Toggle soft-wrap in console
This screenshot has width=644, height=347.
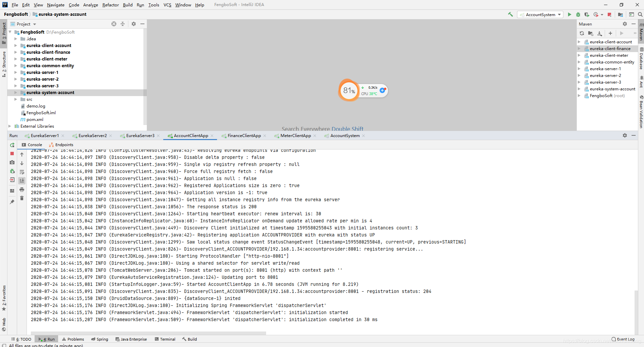pyautogui.click(x=22, y=172)
